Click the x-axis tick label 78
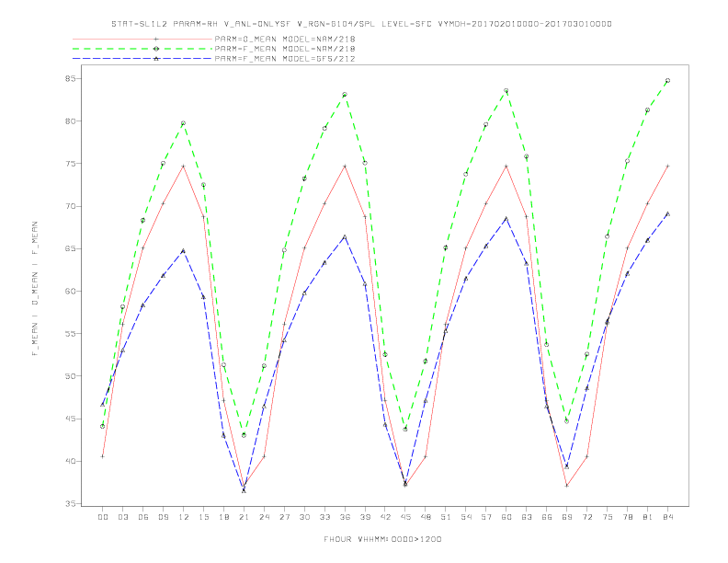This screenshot has height=563, width=728. pyautogui.click(x=628, y=517)
